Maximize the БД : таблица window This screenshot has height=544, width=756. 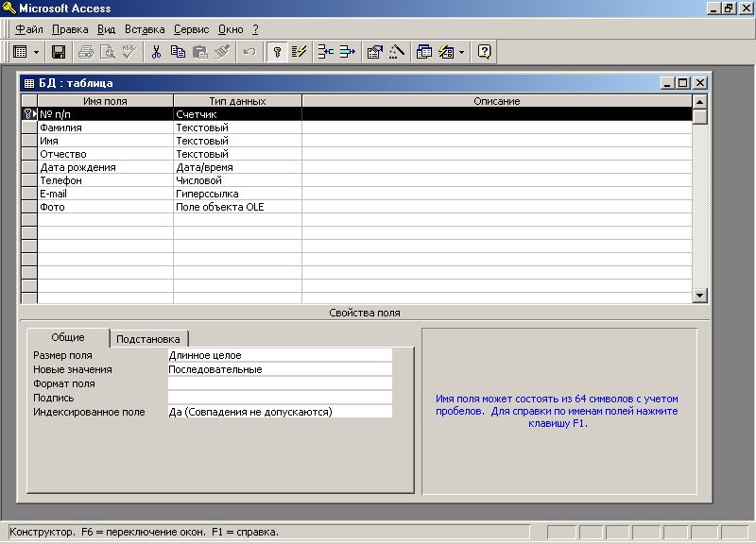pos(682,83)
